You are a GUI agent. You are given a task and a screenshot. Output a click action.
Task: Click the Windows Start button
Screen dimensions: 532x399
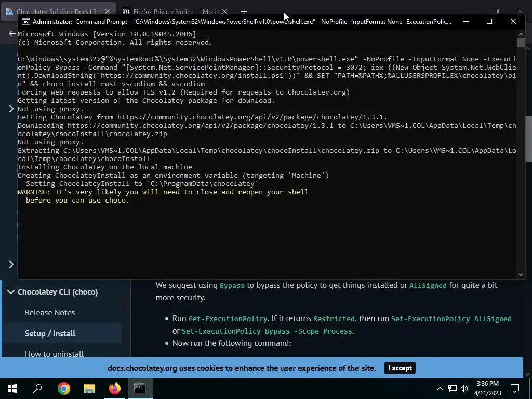(12, 389)
